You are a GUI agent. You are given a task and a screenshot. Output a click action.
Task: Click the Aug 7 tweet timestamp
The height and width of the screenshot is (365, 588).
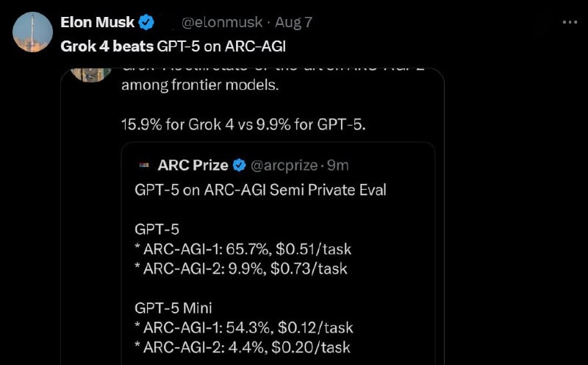(293, 23)
